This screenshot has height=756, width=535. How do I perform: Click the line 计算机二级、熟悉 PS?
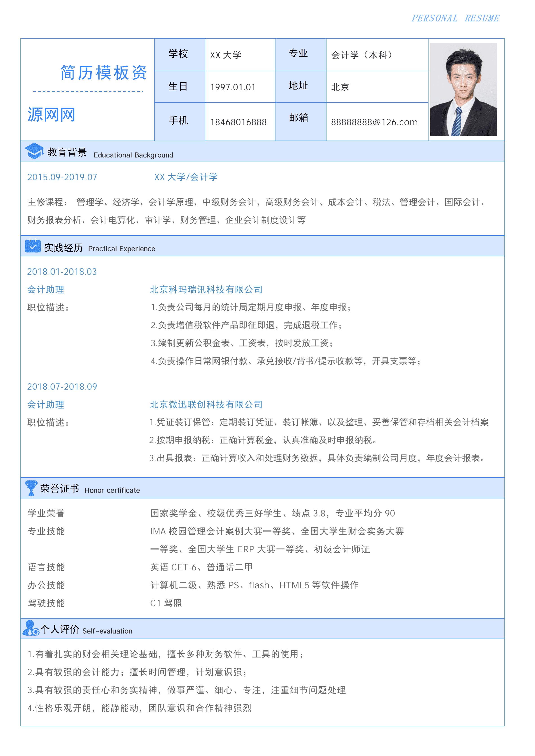coord(254,585)
